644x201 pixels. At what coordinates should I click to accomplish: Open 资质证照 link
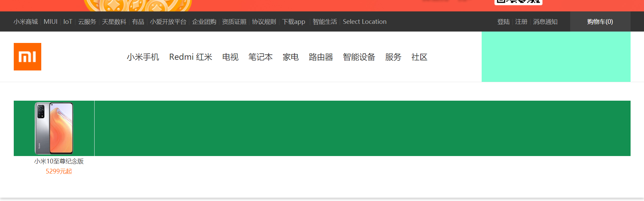point(234,22)
